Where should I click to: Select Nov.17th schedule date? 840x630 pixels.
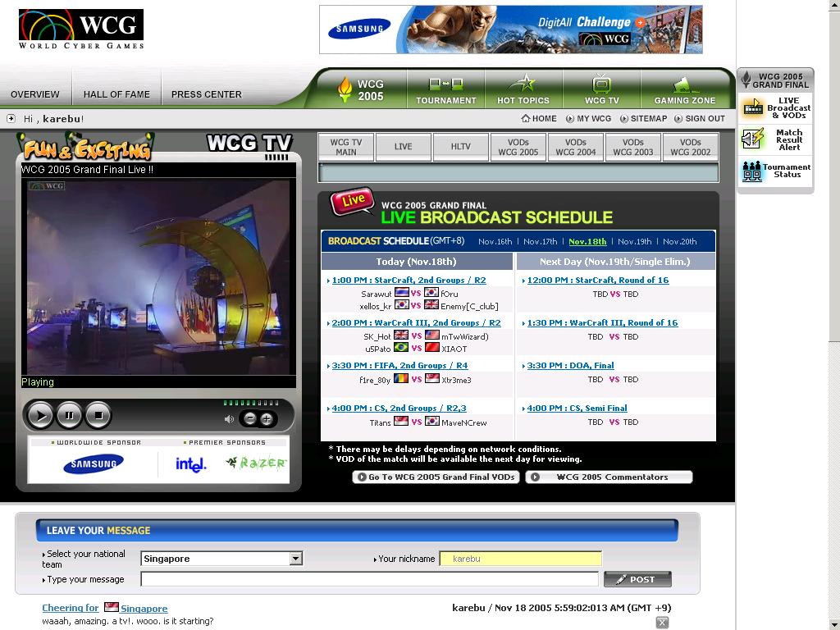[x=540, y=242]
